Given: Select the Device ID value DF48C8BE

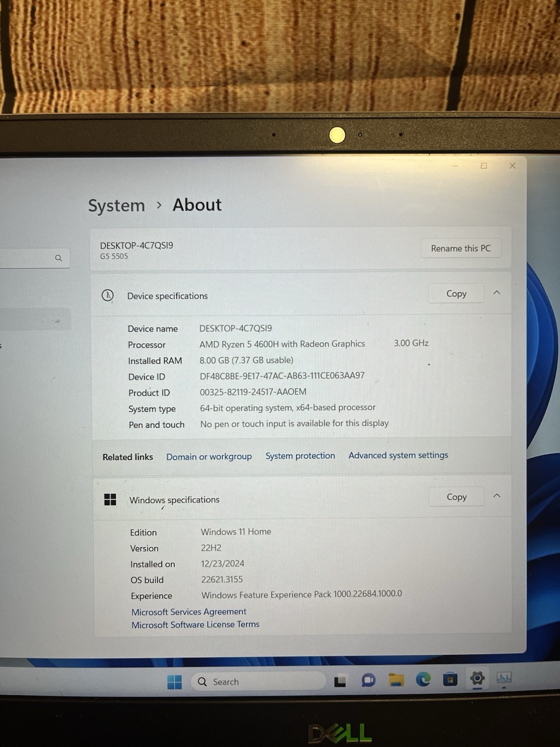Looking at the screenshot, I should (x=282, y=376).
